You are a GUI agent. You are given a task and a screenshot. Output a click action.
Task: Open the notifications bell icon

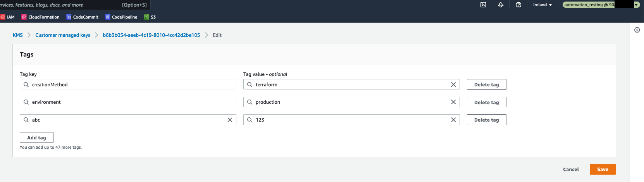[x=501, y=5]
